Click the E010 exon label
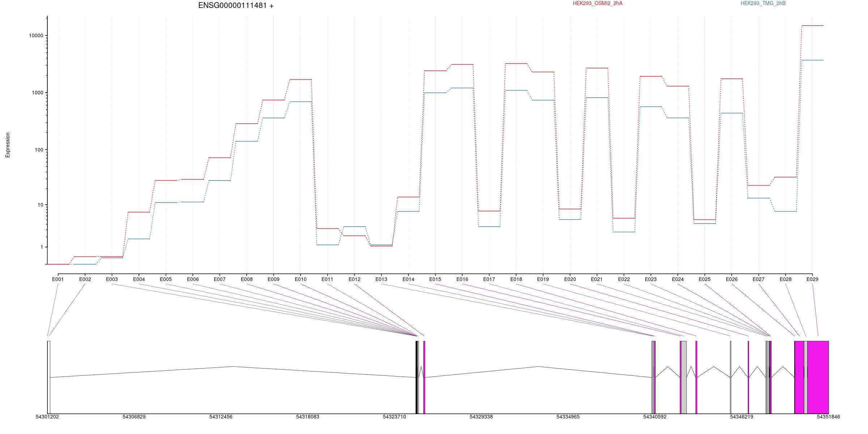 301,279
